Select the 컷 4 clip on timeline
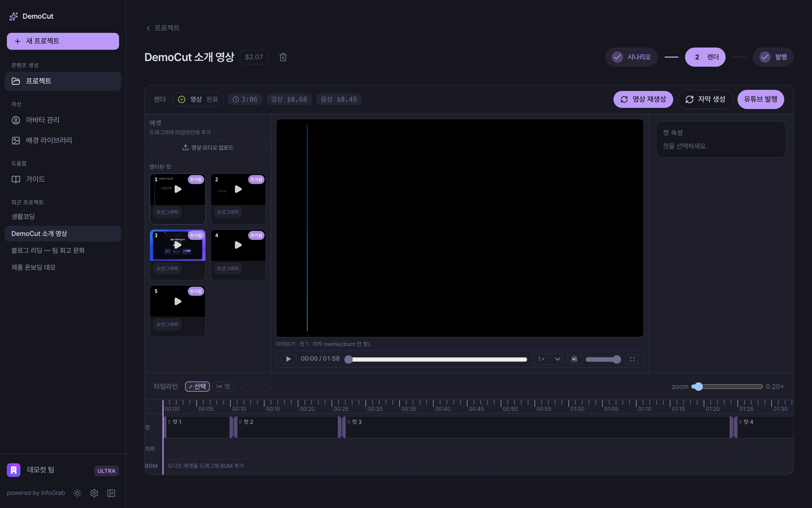Screen dimensions: 812x508 764,427
